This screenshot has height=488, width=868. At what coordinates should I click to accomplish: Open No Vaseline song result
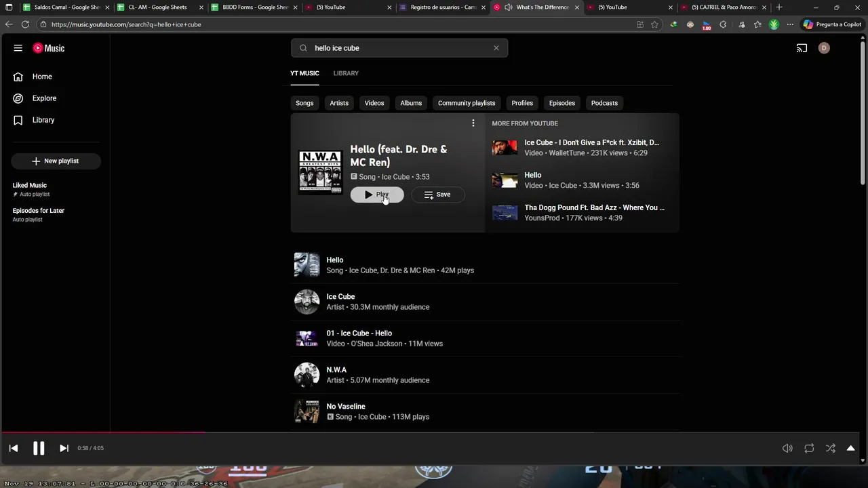pyautogui.click(x=485, y=411)
